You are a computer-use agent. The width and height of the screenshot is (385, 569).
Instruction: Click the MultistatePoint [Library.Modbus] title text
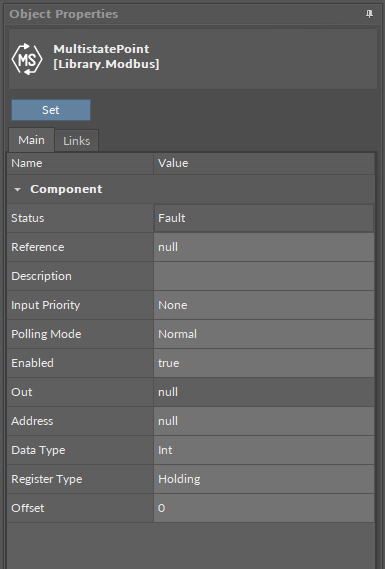pos(106,56)
